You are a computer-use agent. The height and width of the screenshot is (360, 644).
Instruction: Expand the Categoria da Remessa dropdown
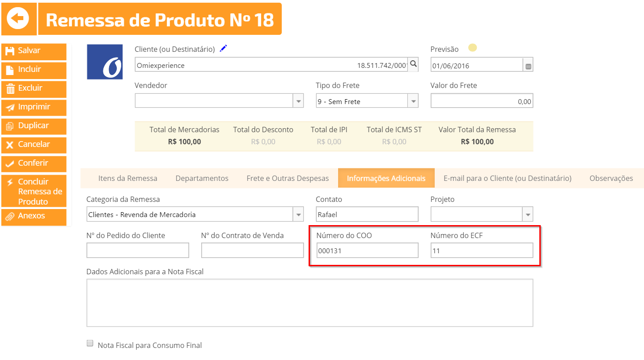[x=298, y=214]
